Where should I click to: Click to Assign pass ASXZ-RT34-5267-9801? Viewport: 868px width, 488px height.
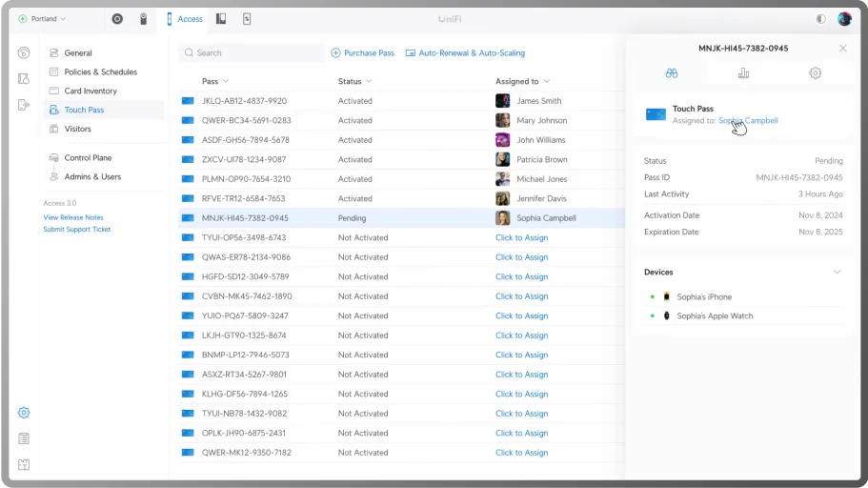[x=521, y=375]
